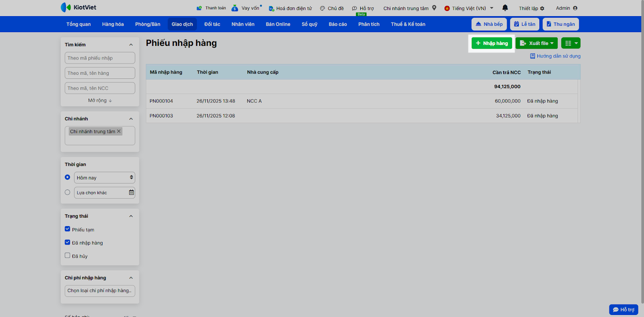Sort by Nhà cung cấp column header
This screenshot has height=317, width=644.
coord(263,72)
